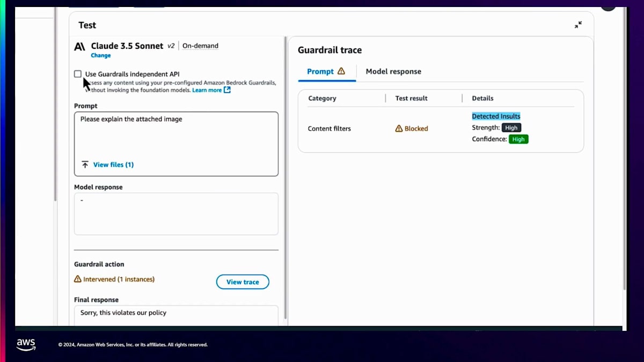The width and height of the screenshot is (644, 362).
Task: Click the Category column header
Action: click(323, 98)
